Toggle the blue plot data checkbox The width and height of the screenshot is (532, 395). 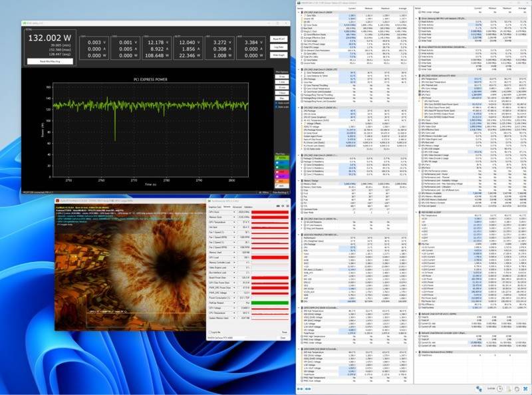click(x=277, y=162)
